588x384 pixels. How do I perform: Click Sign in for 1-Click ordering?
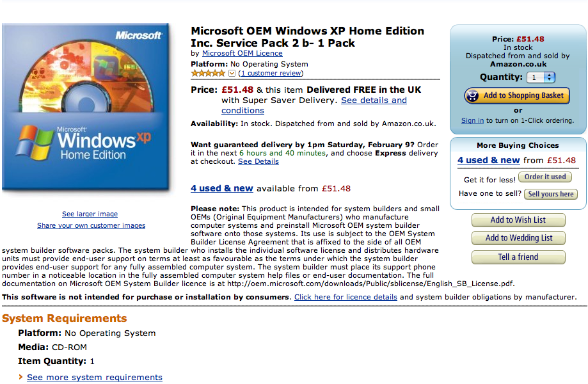(472, 120)
